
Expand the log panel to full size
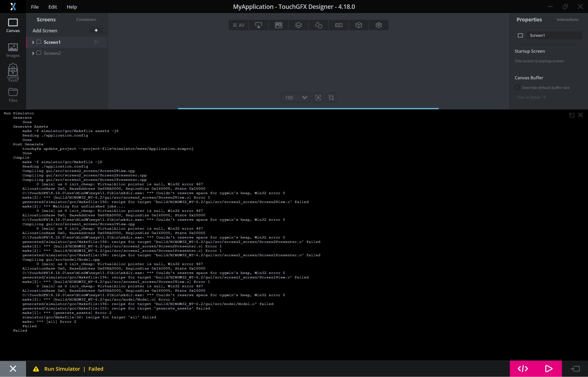pyautogui.click(x=572, y=115)
